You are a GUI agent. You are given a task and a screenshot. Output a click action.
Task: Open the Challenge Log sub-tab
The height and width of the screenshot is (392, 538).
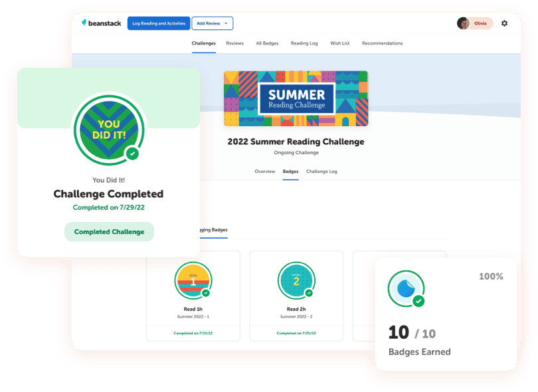tap(321, 171)
